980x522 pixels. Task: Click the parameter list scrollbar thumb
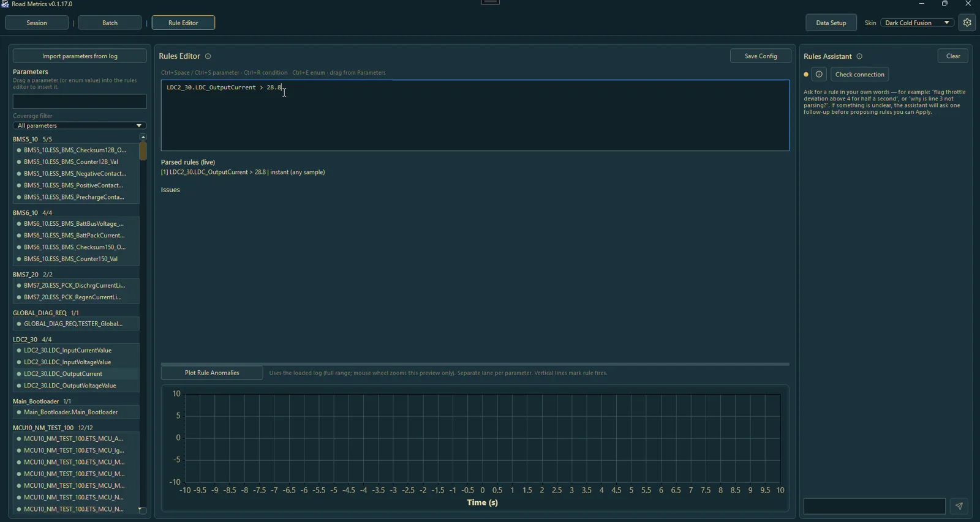tap(143, 151)
